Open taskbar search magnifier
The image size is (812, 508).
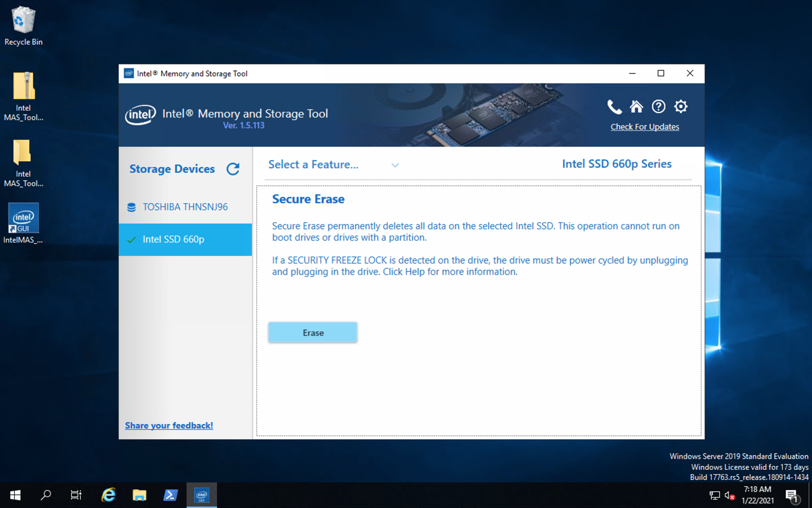pyautogui.click(x=46, y=495)
